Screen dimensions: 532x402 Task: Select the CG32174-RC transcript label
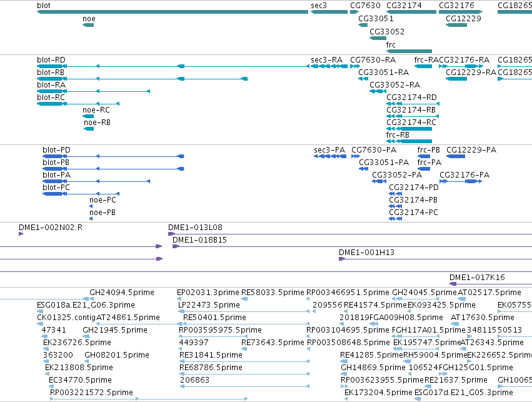point(411,123)
